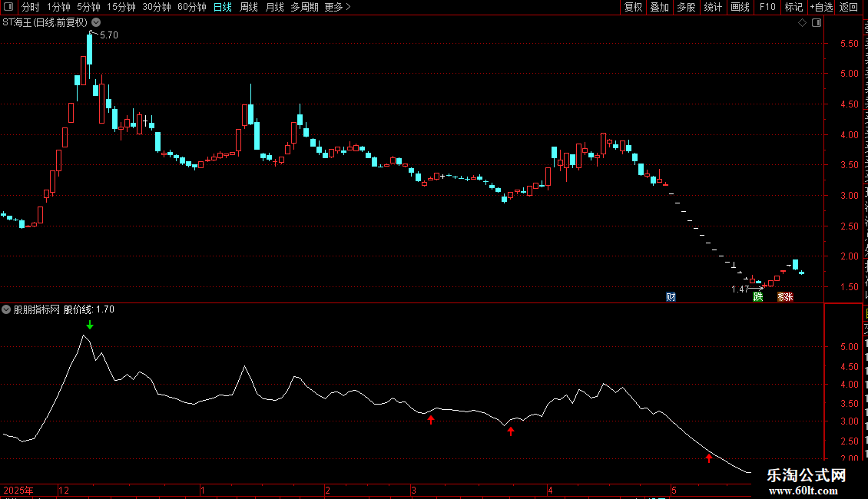Open the 统计 statistics tool
The height and width of the screenshot is (499, 868).
pos(712,7)
